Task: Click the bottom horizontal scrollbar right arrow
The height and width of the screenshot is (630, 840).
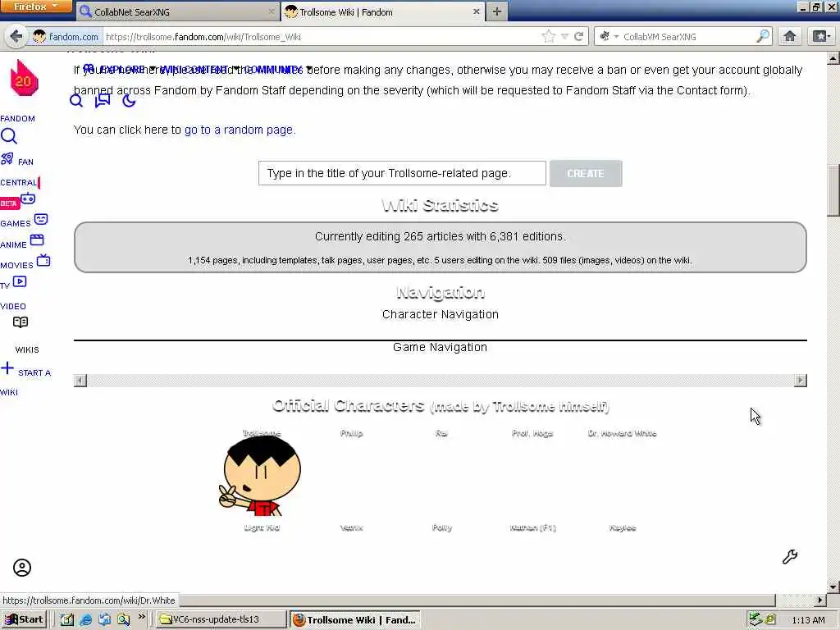Action: coord(820,600)
